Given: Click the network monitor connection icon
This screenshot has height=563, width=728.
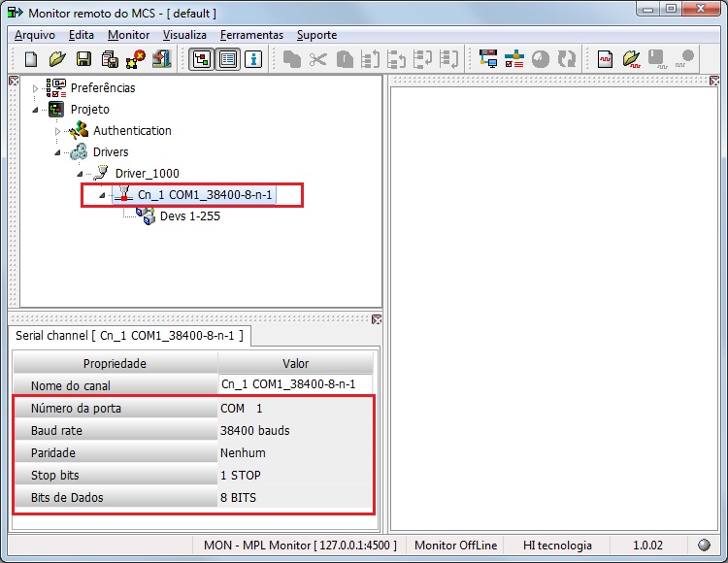Looking at the screenshot, I should (488, 59).
